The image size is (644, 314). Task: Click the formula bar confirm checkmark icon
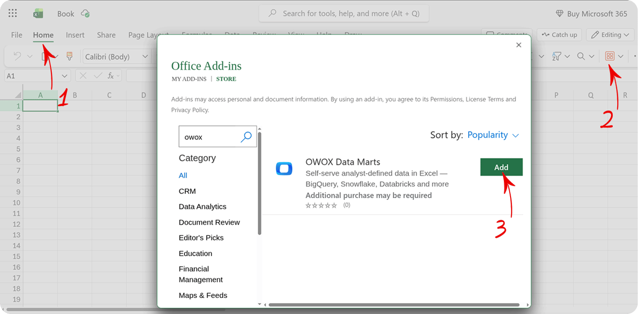(98, 75)
